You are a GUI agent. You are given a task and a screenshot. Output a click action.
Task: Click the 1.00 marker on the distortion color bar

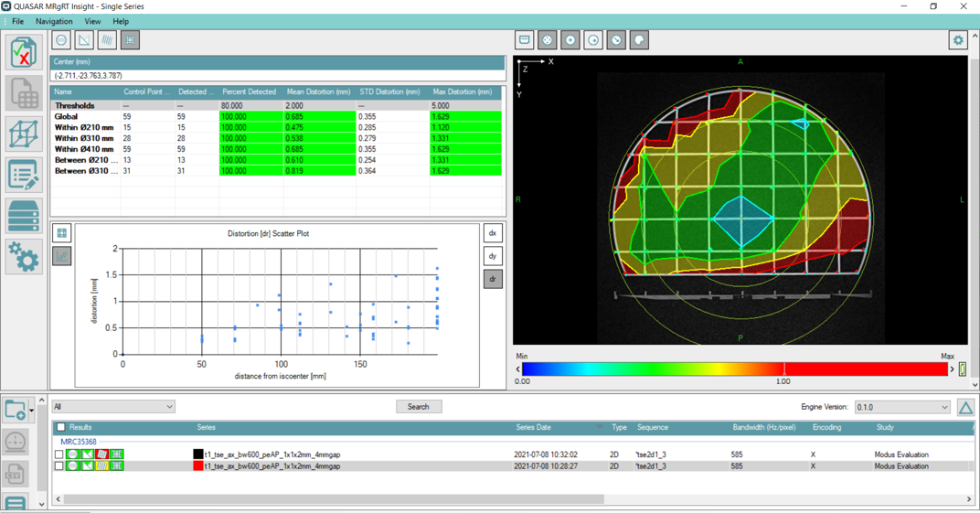(783, 369)
